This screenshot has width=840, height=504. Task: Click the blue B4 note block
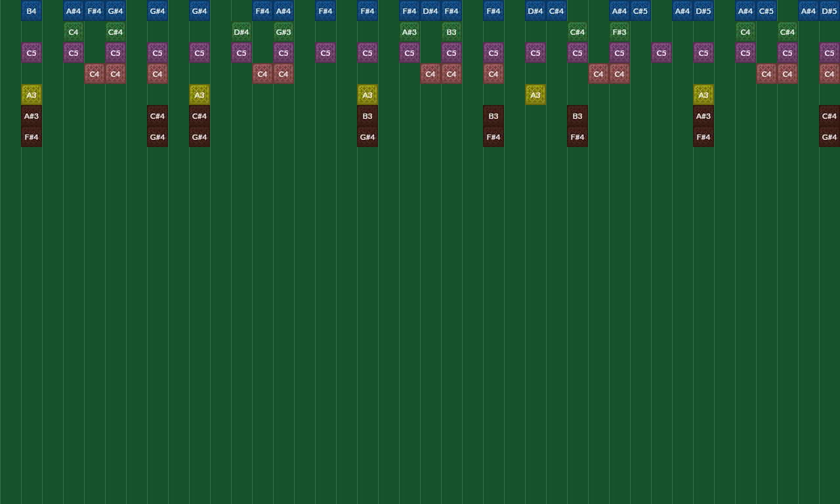pos(31,11)
